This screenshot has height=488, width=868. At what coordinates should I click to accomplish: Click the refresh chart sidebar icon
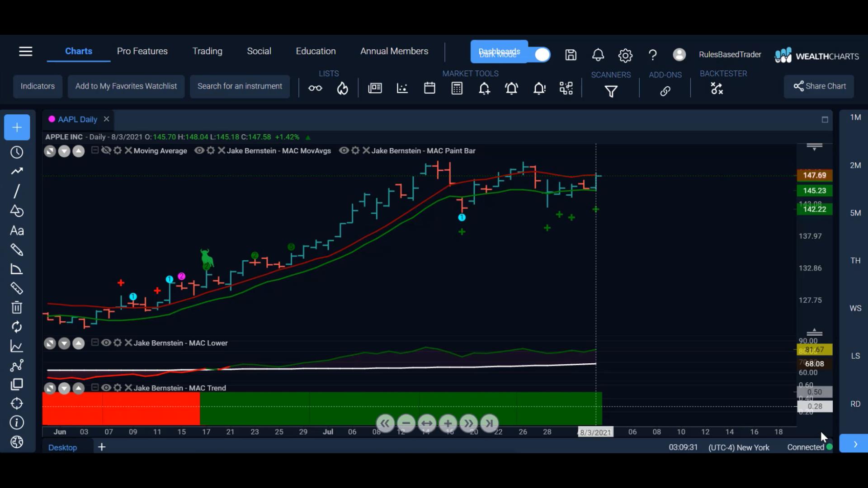17,327
